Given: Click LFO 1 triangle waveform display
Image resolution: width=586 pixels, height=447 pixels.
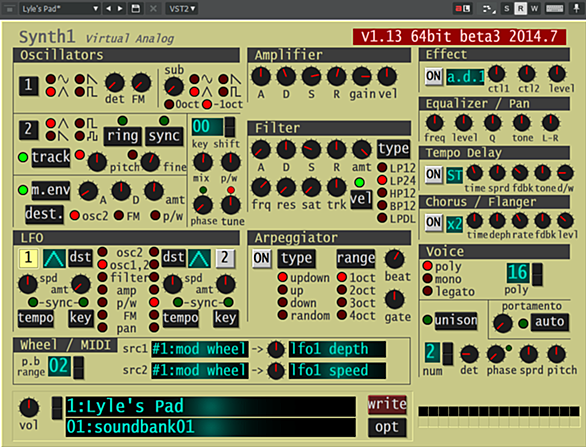Looking at the screenshot, I should pyautogui.click(x=54, y=258).
